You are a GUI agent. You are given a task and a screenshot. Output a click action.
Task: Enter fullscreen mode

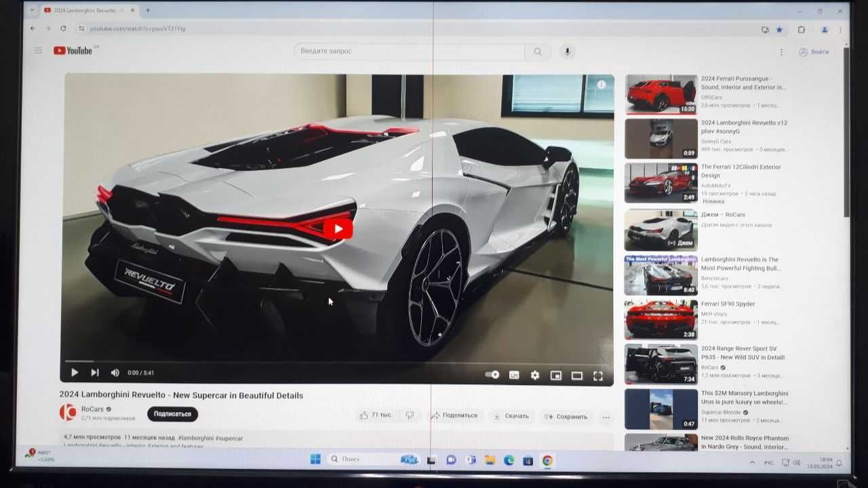pos(598,375)
